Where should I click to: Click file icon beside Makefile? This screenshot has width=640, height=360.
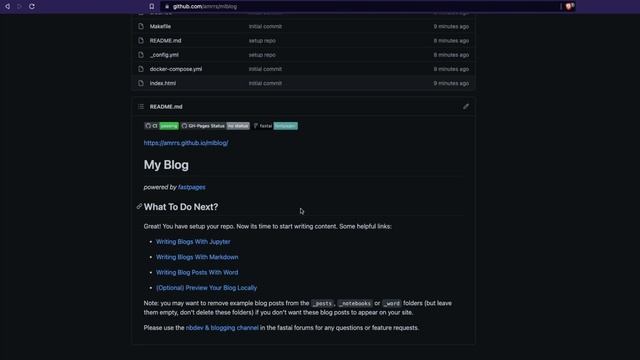[x=141, y=27]
